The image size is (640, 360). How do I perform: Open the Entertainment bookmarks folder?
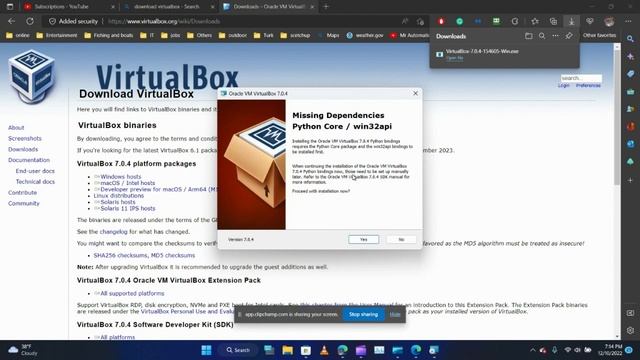(57, 36)
